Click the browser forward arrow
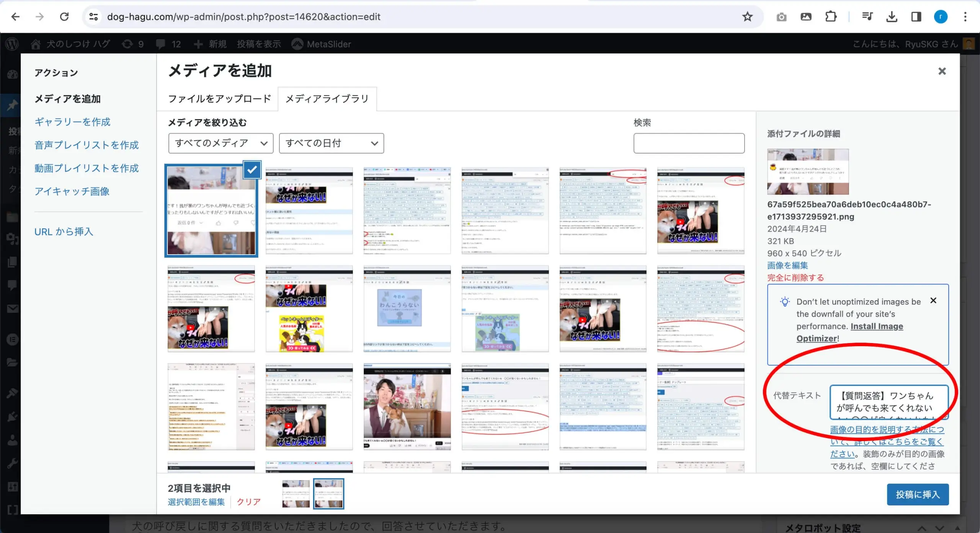980x533 pixels. (x=40, y=16)
